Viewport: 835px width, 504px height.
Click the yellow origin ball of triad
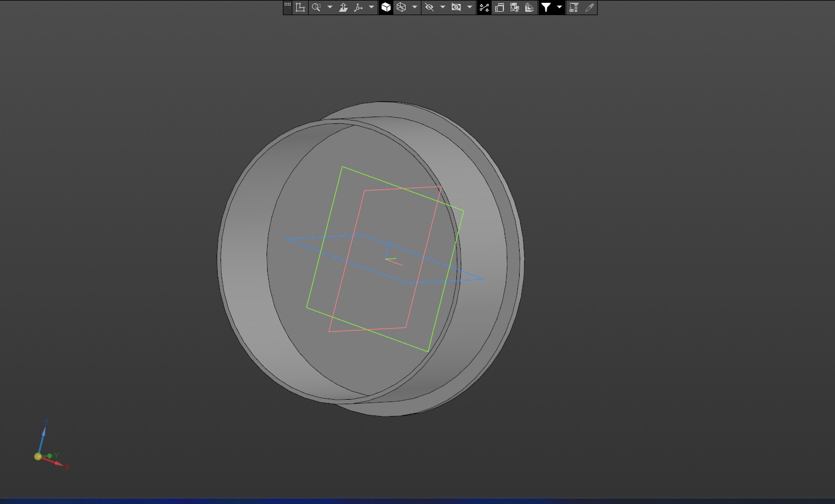38,456
